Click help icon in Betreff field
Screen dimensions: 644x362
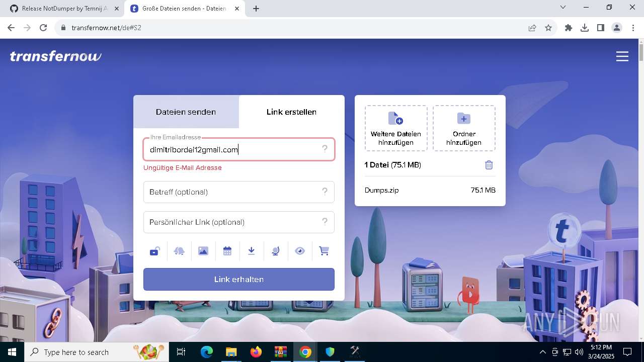(325, 192)
